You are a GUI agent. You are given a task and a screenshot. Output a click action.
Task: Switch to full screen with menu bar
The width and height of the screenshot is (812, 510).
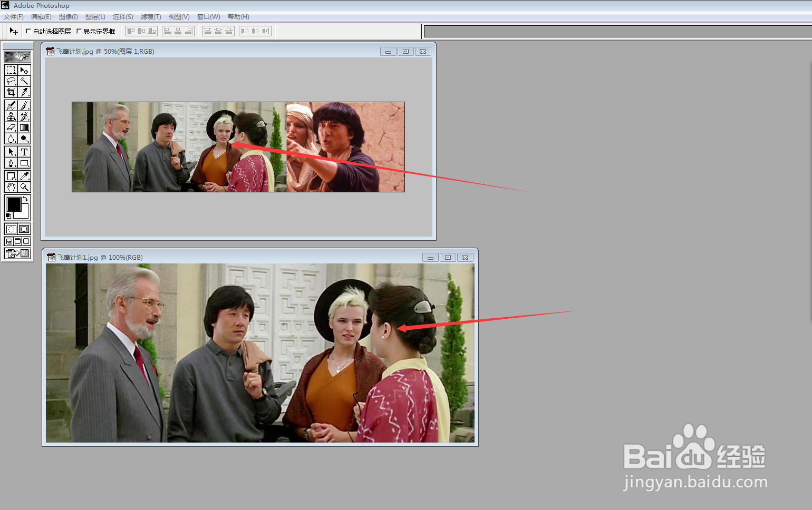coord(17,241)
